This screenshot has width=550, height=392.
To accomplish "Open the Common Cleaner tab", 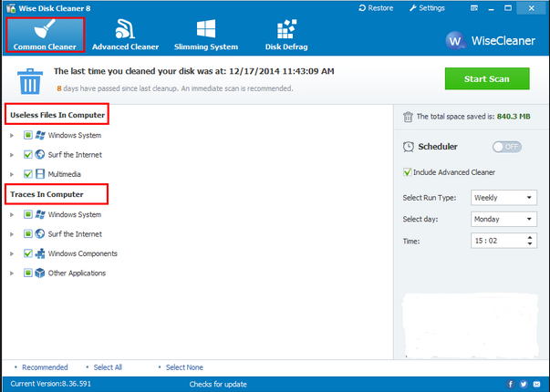I will point(45,35).
